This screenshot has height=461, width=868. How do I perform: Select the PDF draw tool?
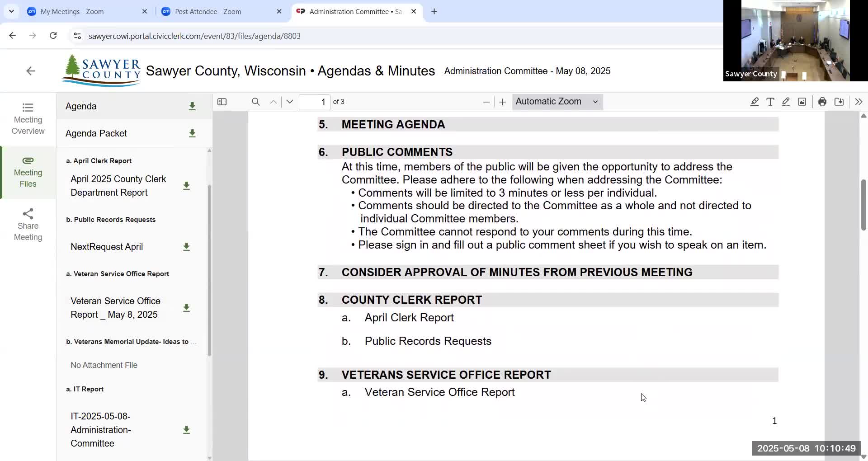pyautogui.click(x=786, y=102)
